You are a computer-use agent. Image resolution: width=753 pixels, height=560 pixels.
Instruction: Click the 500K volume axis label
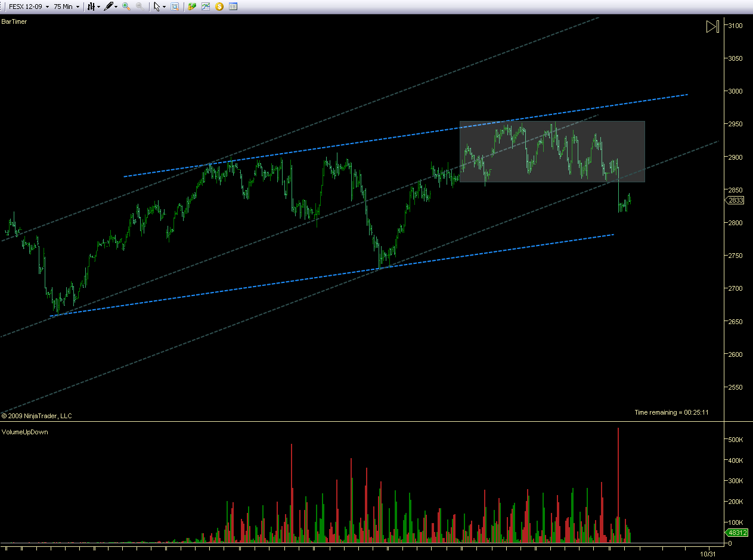point(736,440)
